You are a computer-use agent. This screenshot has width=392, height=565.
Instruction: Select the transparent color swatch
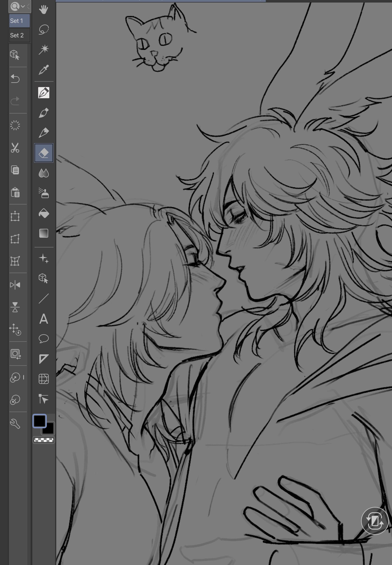coord(44,440)
